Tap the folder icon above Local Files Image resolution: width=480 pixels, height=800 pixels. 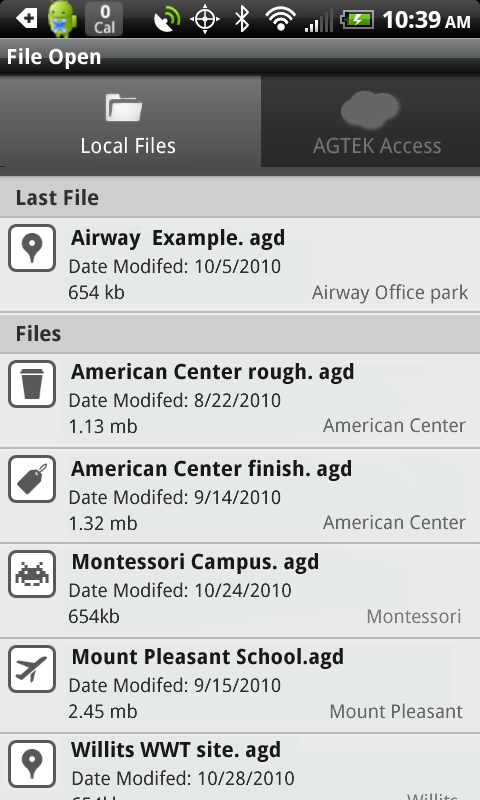(x=124, y=108)
